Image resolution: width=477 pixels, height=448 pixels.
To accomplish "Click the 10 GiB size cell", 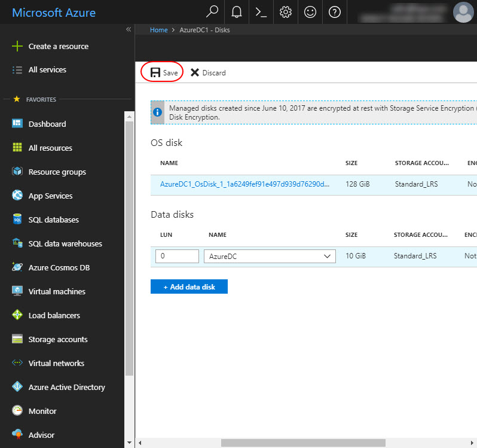I will coord(356,256).
